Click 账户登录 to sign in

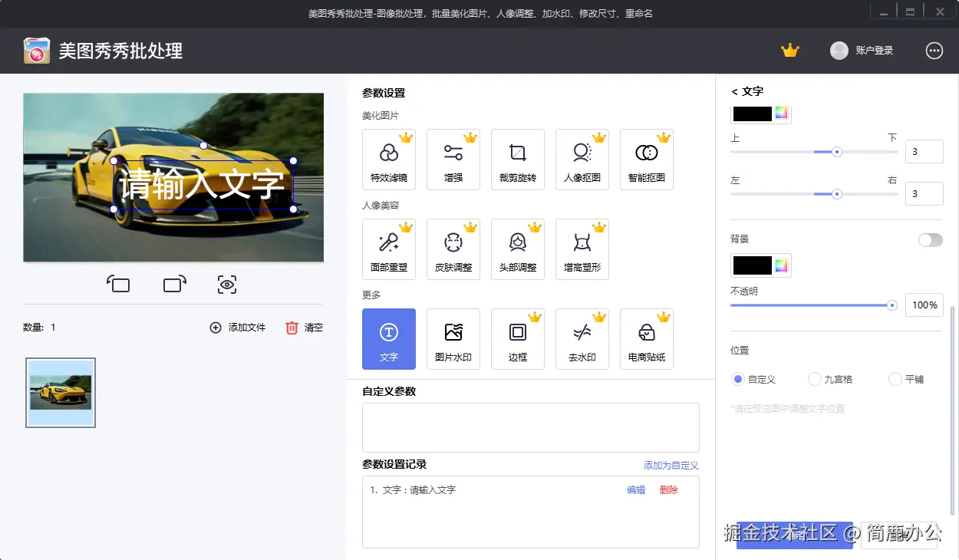tap(875, 50)
